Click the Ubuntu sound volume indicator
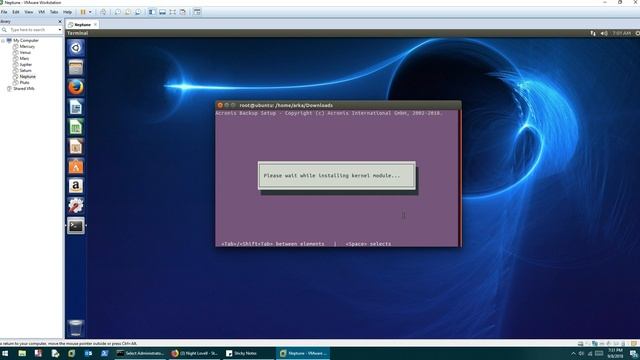Image resolution: width=640 pixels, height=360 pixels. point(604,33)
